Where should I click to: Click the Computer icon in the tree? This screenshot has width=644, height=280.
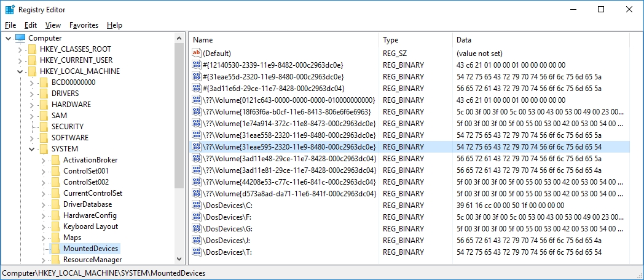(20, 38)
